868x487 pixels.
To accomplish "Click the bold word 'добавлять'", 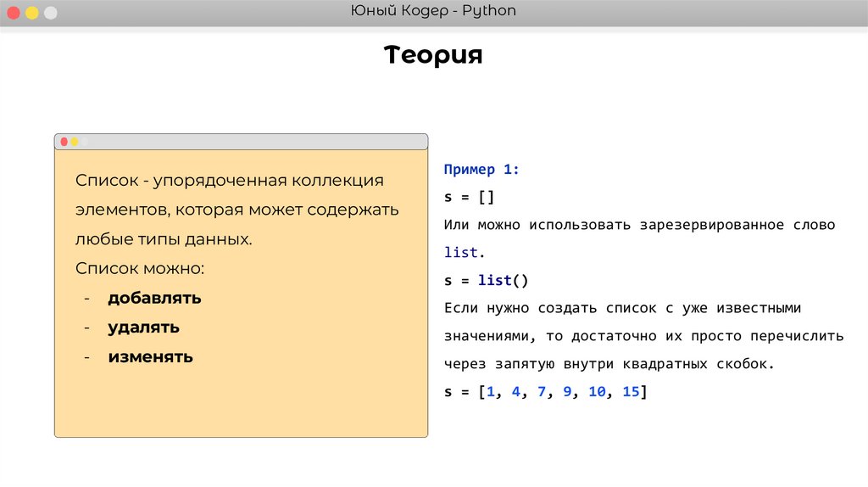I will pos(154,298).
